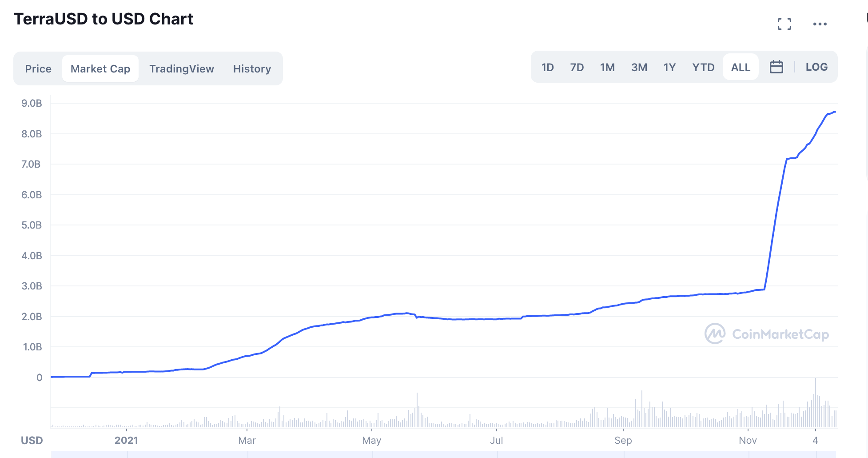
Task: Click the 6.0B y-axis label
Action: click(x=32, y=195)
